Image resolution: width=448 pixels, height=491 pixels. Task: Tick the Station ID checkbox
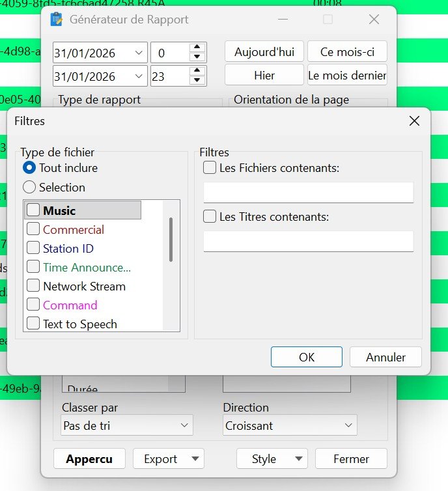point(33,248)
